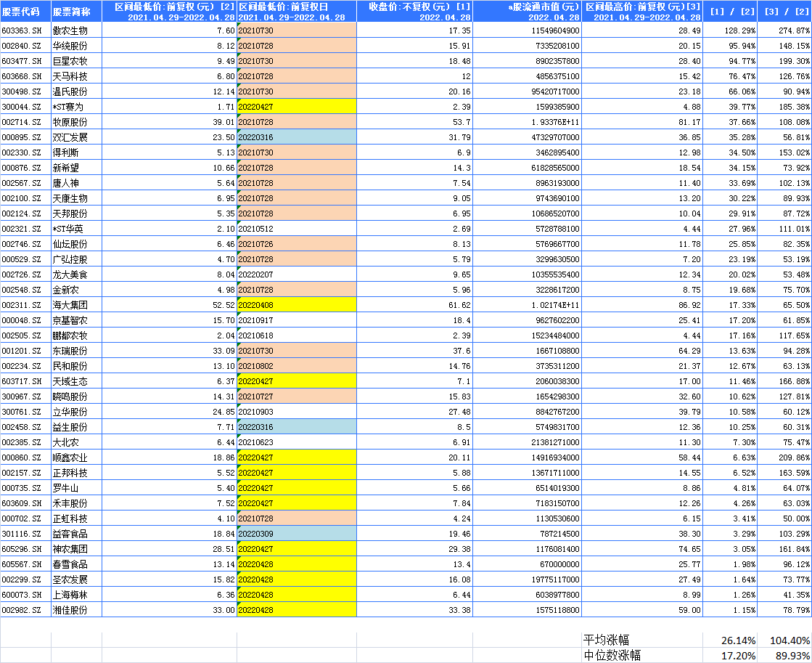Select the 益客食品 cell

coord(77,534)
